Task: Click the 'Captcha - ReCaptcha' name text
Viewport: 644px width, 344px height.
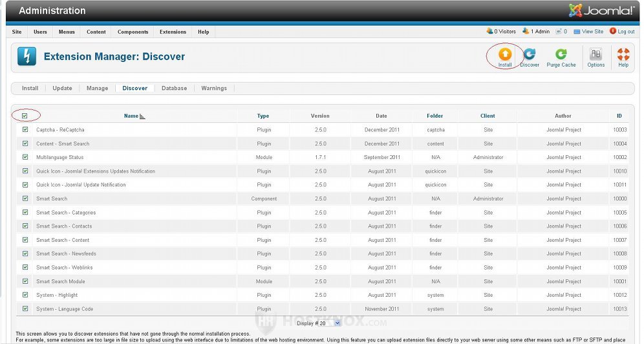Action: (x=60, y=130)
